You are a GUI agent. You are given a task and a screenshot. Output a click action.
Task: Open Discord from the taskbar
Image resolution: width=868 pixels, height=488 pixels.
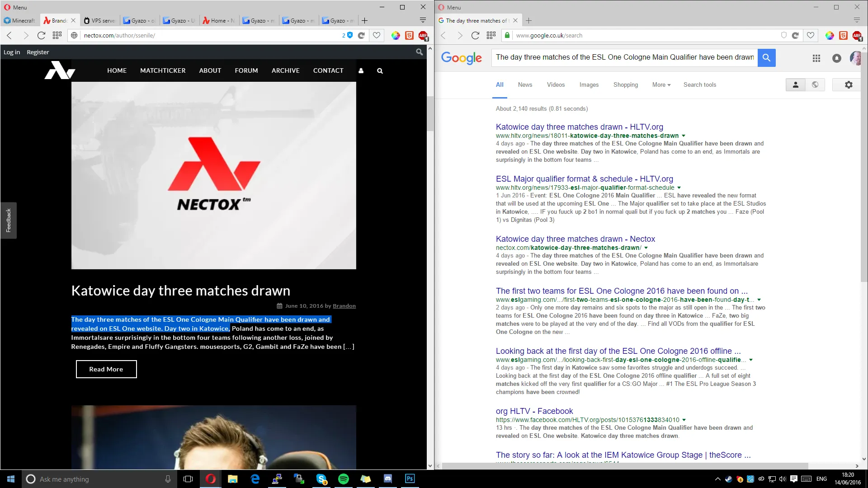pyautogui.click(x=388, y=479)
